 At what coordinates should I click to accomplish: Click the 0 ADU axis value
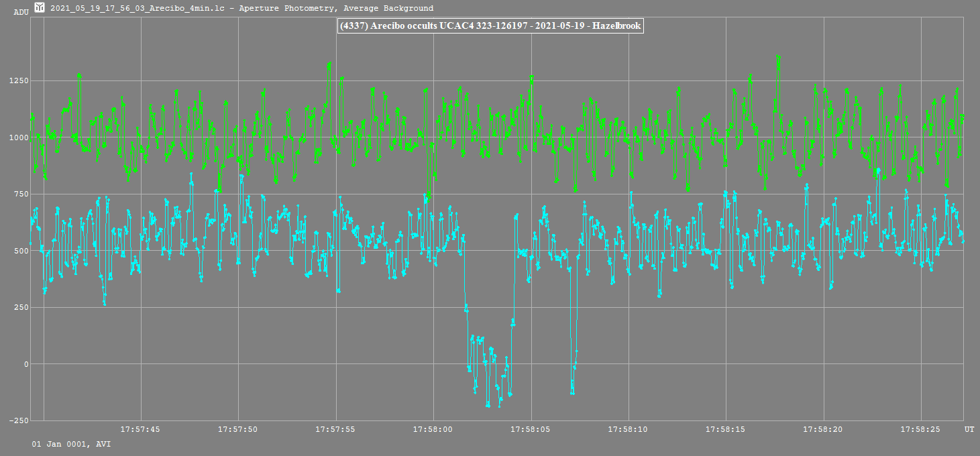pos(26,364)
